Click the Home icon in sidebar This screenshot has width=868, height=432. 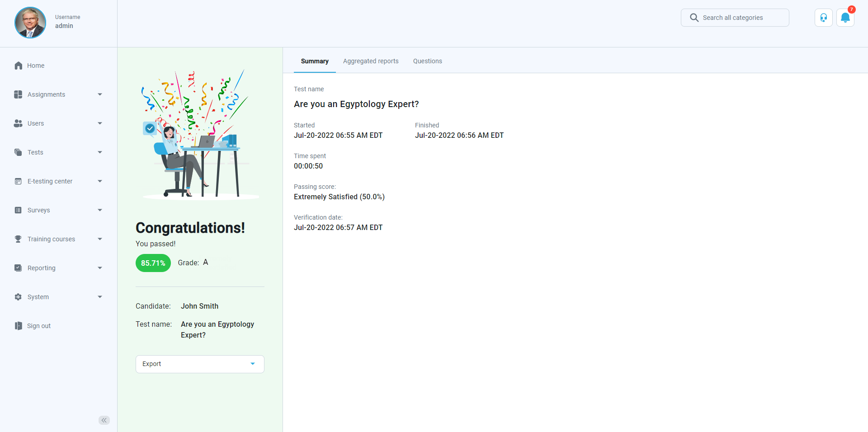pyautogui.click(x=18, y=66)
